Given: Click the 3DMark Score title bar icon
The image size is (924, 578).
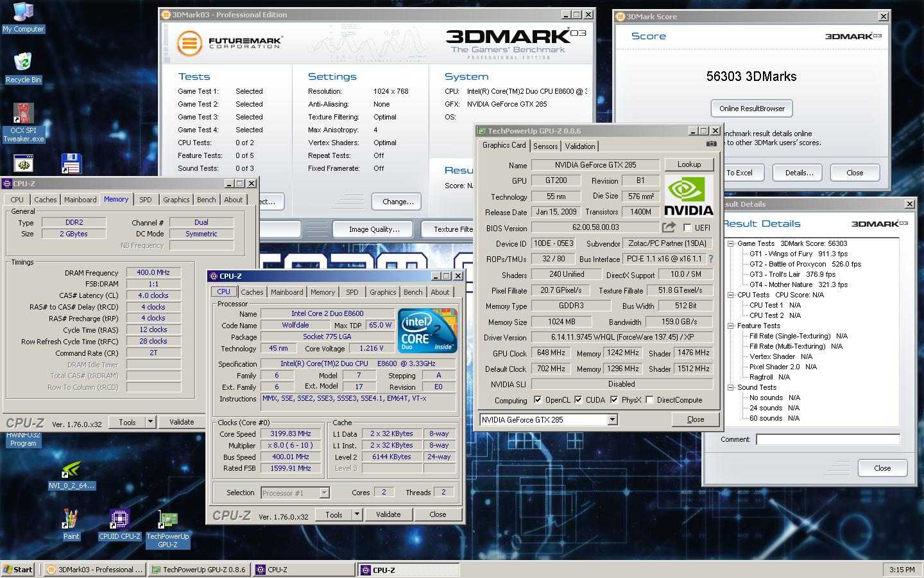Looking at the screenshot, I should pos(620,17).
